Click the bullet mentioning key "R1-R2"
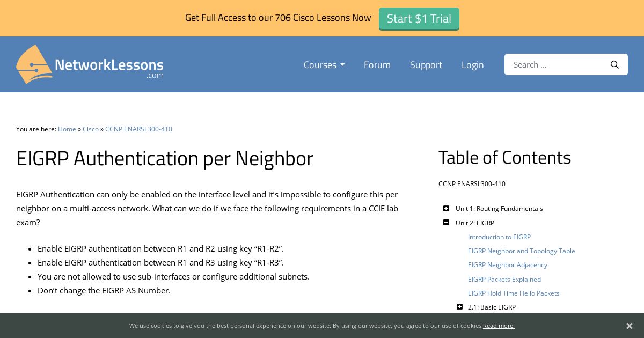Screen dimensions: 644x338 [x=160, y=248]
